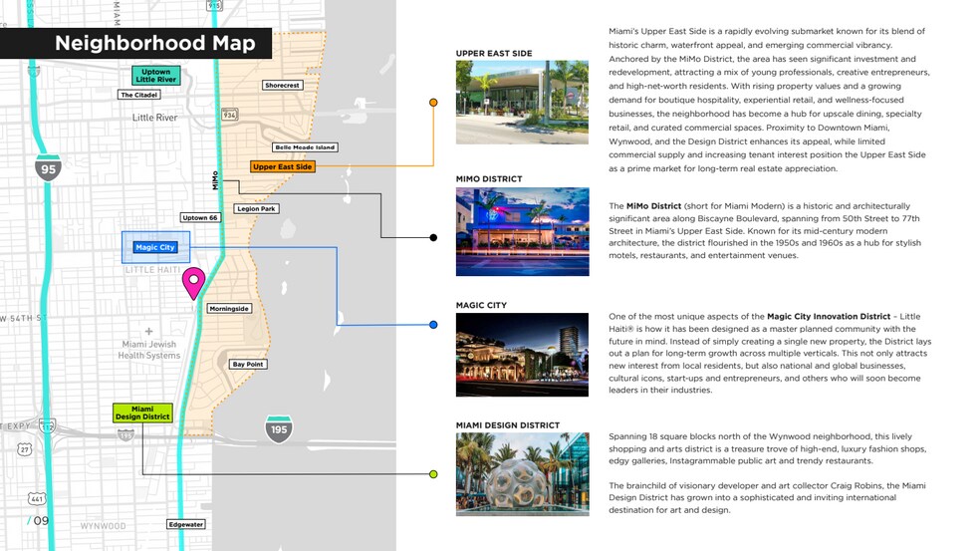Screen dimensions: 980x551
Task: Click the blue dot beside the Magic City photo
Action: point(433,325)
